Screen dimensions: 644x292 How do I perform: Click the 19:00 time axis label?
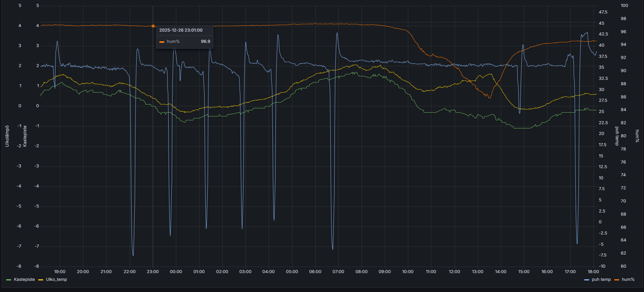(60, 272)
